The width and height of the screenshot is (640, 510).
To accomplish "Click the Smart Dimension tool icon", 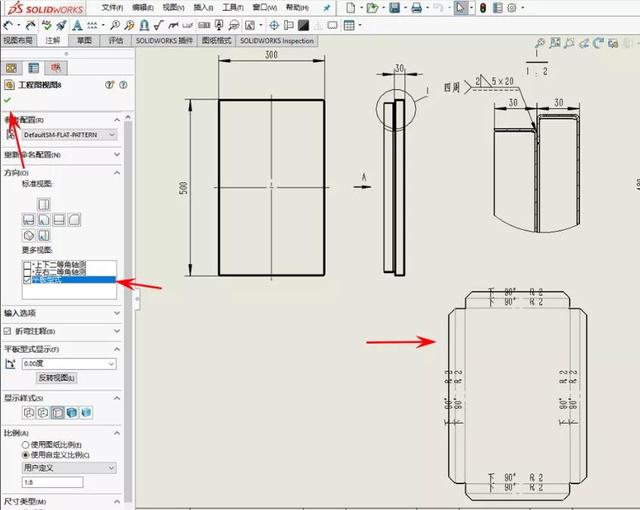I will pyautogui.click(x=9, y=25).
